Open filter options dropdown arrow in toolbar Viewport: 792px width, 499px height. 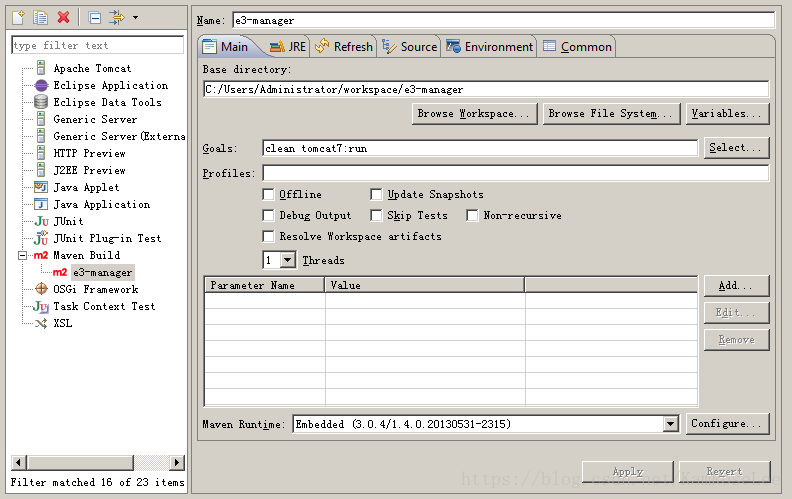coord(135,18)
